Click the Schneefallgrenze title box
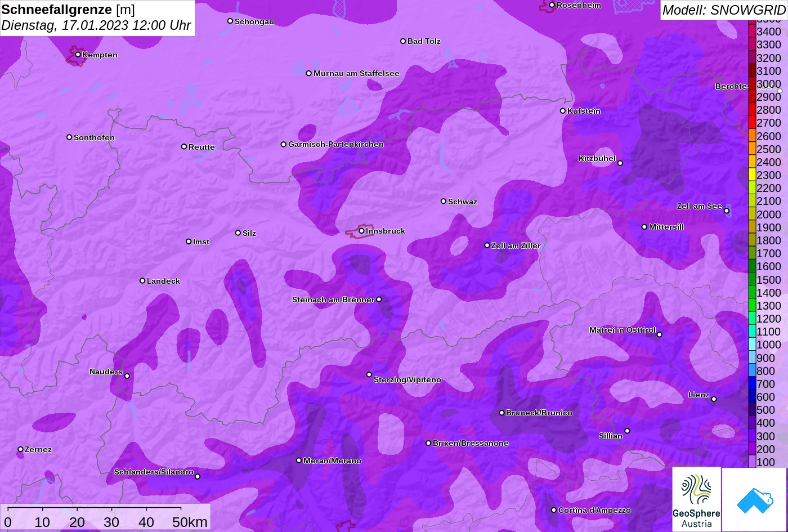 tap(97, 17)
